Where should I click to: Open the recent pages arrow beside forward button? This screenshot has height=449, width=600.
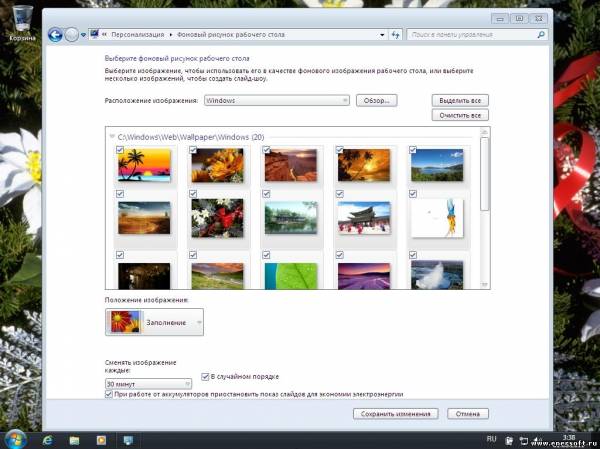coord(83,35)
